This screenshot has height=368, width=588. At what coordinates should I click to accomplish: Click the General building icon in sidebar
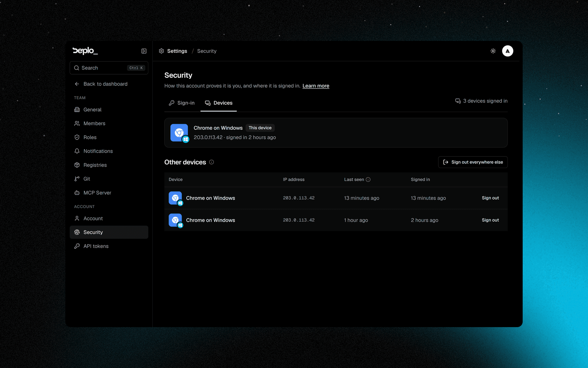(x=77, y=110)
